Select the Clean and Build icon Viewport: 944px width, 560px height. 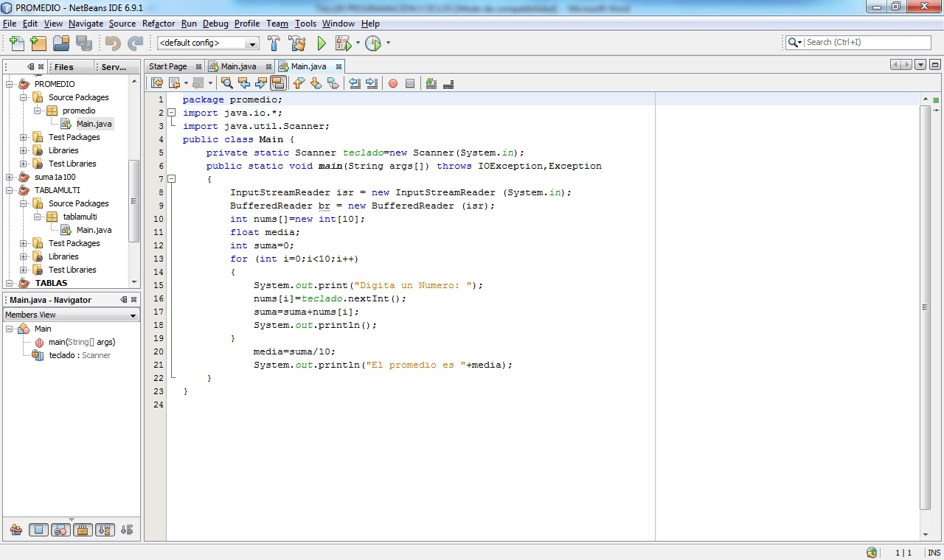click(297, 43)
